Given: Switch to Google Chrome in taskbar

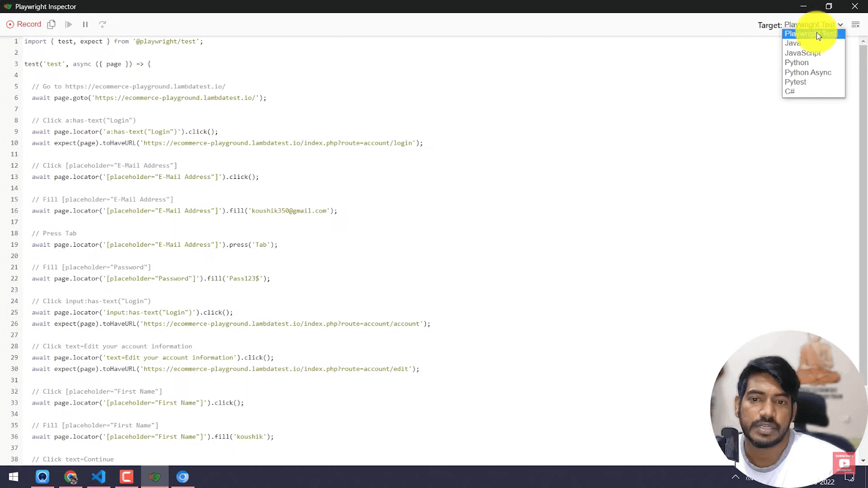Looking at the screenshot, I should tap(71, 477).
